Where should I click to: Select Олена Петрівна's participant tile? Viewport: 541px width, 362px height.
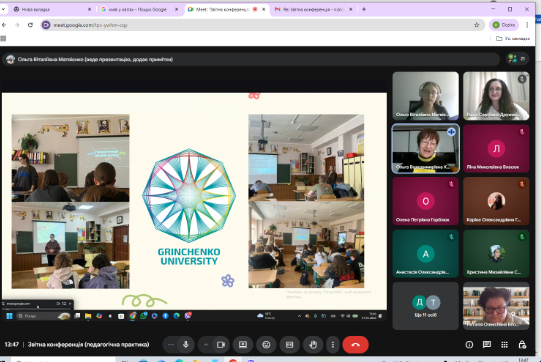coord(425,201)
